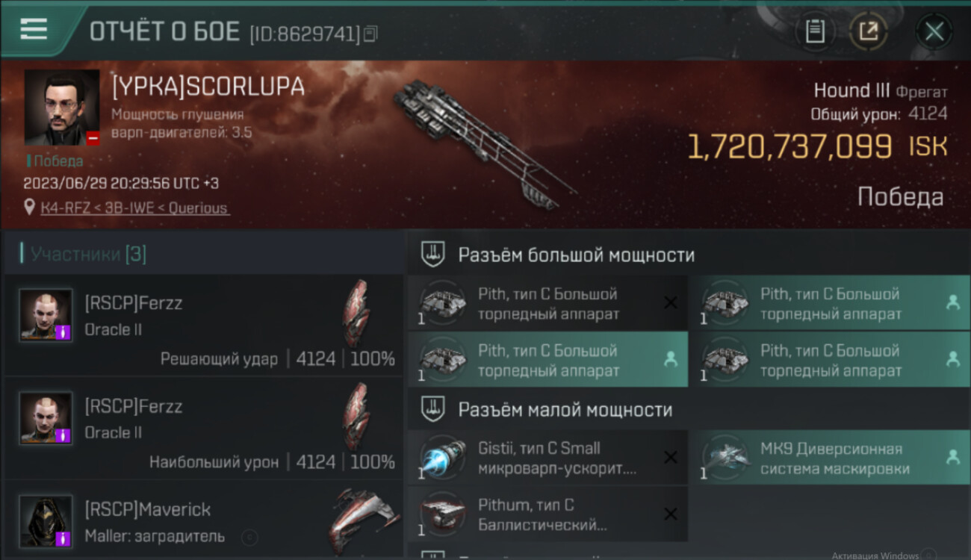
Task: View the Hound III ship image
Action: tap(485, 142)
